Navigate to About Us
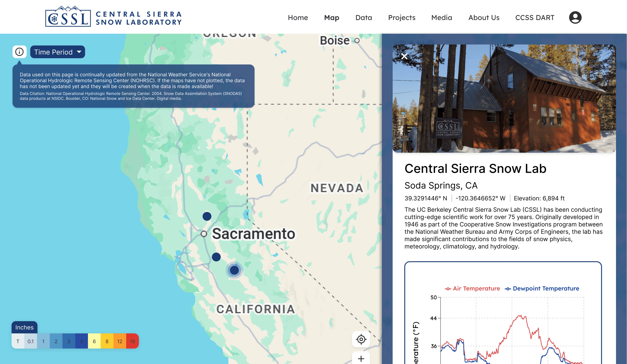This screenshot has height=364, width=627. (484, 18)
